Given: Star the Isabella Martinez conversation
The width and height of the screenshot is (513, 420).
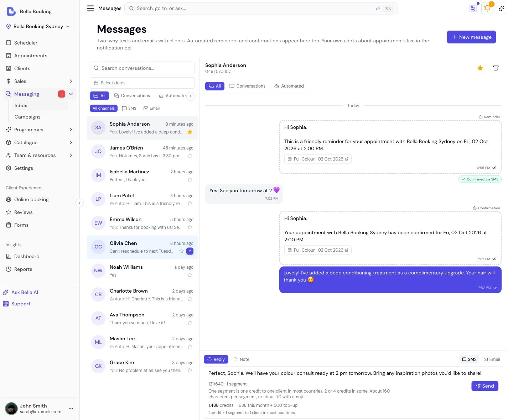Looking at the screenshot, I should coord(190,180).
